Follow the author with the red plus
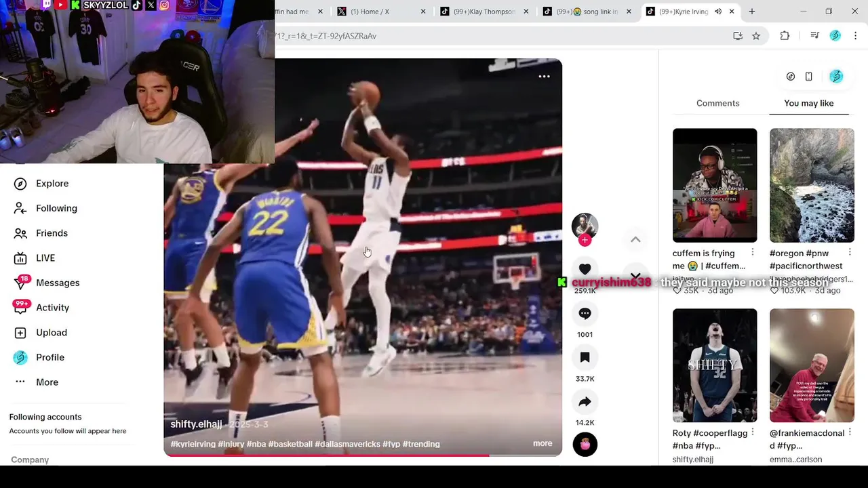 pyautogui.click(x=585, y=240)
